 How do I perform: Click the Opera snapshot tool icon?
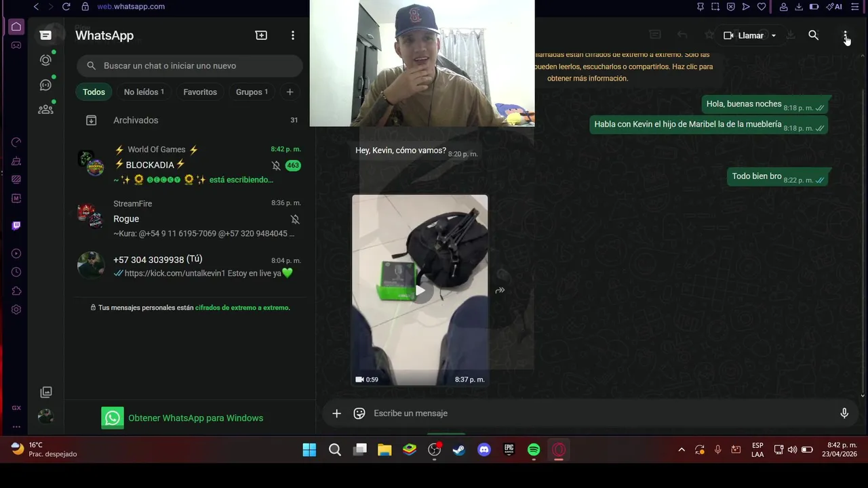715,7
